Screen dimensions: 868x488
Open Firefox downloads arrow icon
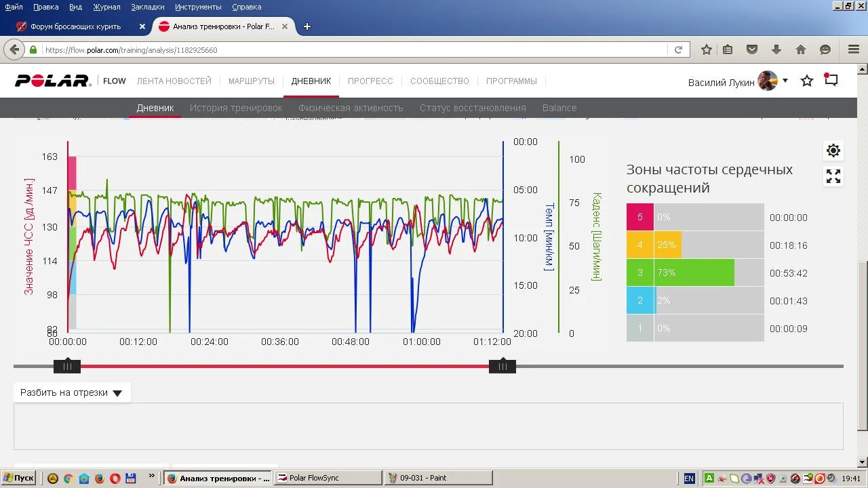[x=776, y=49]
